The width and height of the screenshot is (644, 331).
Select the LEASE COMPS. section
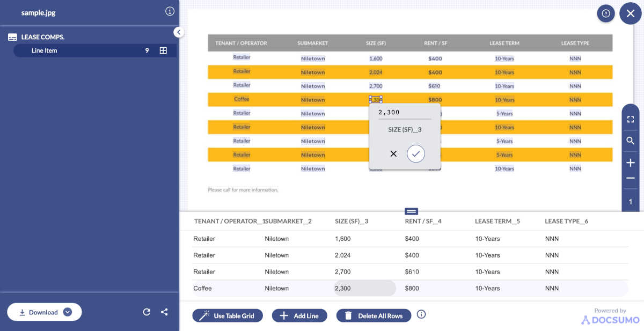click(42, 37)
